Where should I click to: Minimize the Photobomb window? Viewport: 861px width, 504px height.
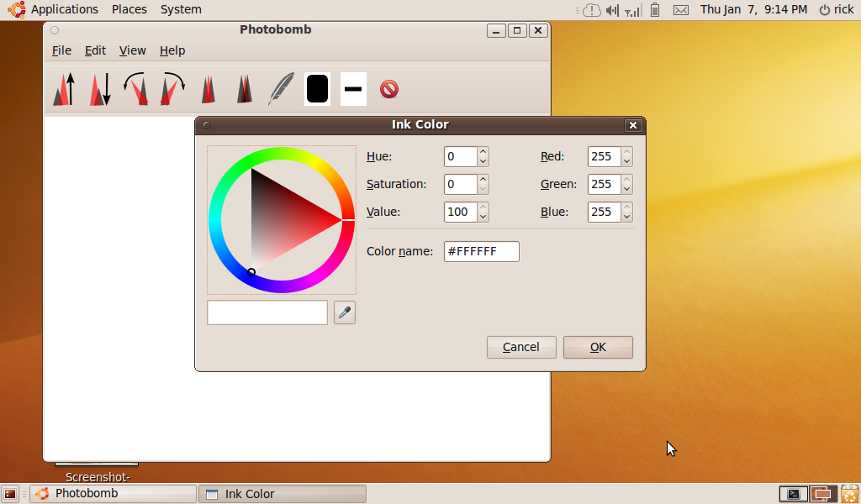496,31
